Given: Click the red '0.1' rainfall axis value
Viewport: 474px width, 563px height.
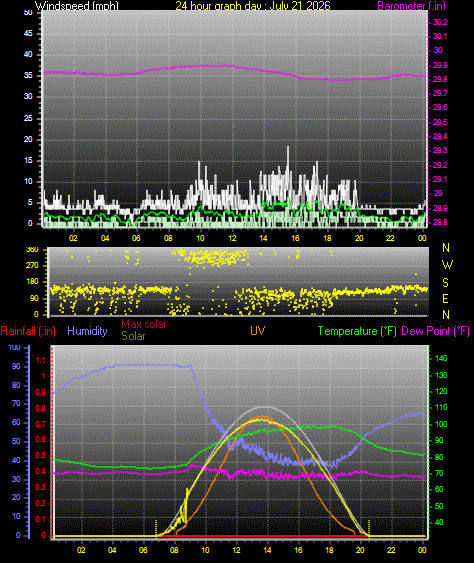Looking at the screenshot, I should [41, 519].
